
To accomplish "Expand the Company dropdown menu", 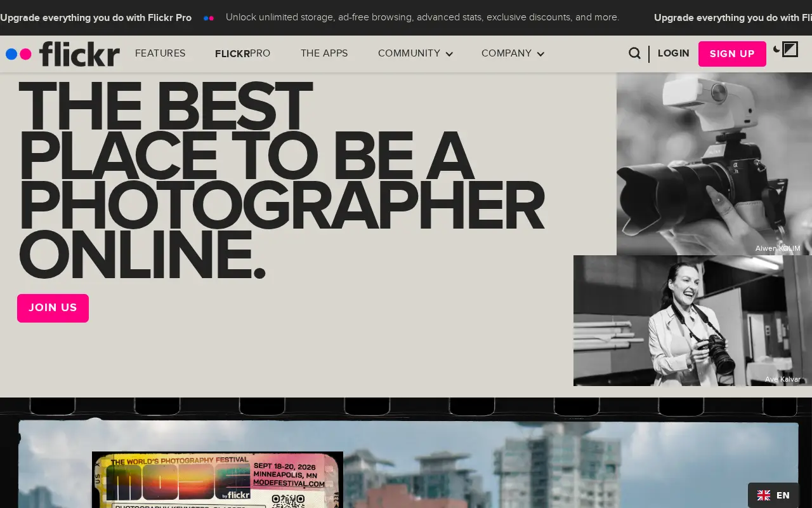I will click(513, 53).
